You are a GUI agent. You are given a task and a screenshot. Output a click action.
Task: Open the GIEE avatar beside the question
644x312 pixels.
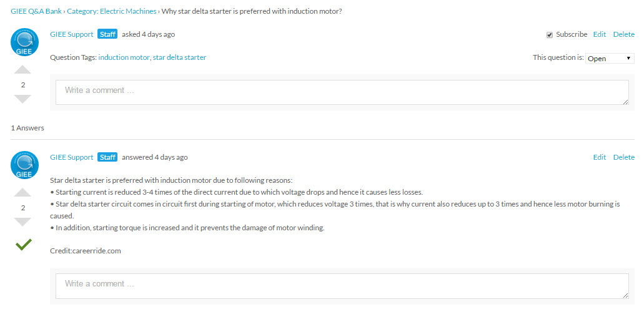pos(24,42)
